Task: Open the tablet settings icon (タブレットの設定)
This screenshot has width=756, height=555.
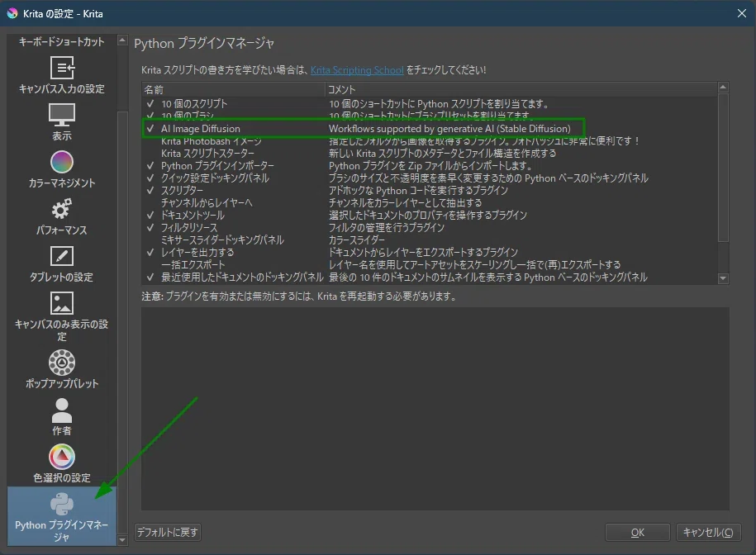Action: point(62,256)
